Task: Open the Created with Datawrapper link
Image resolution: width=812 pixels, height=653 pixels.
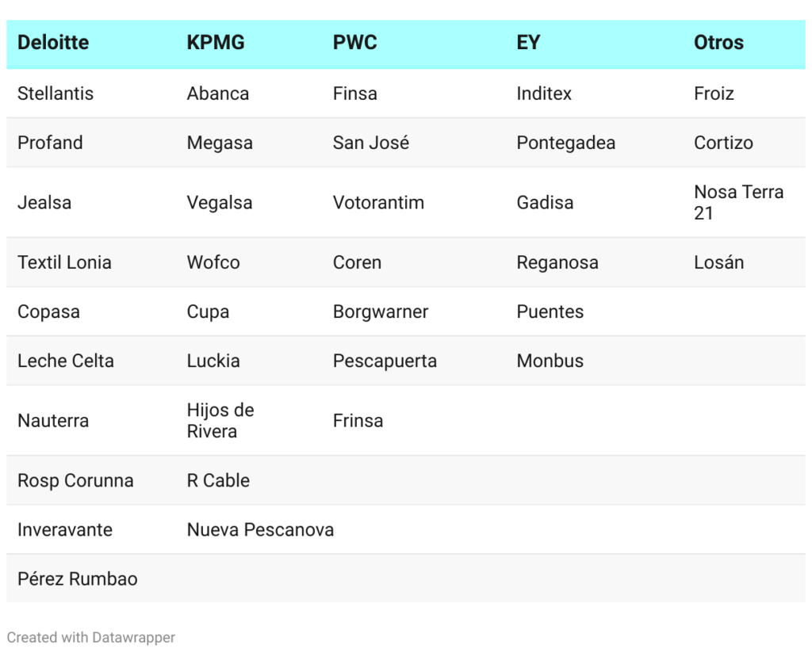Action: tap(91, 637)
